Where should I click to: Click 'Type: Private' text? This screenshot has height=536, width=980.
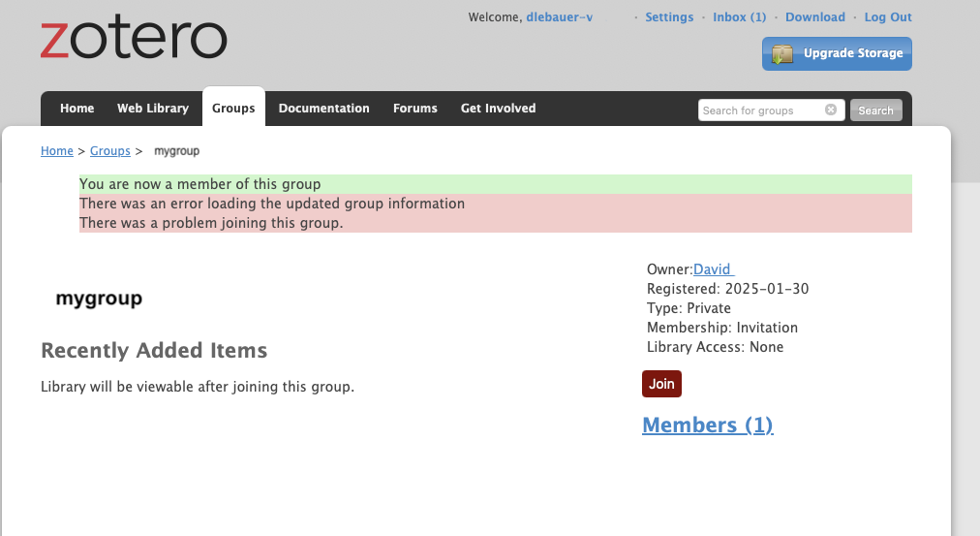click(x=689, y=307)
